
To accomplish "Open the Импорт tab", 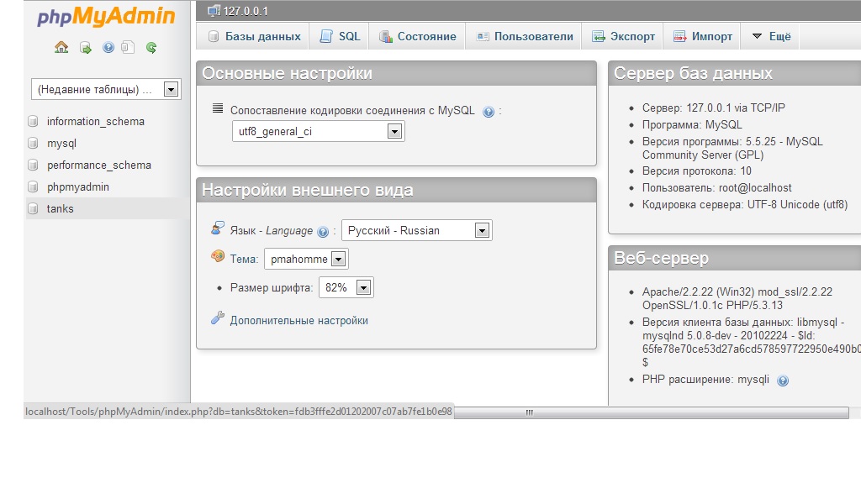I will pos(702,37).
